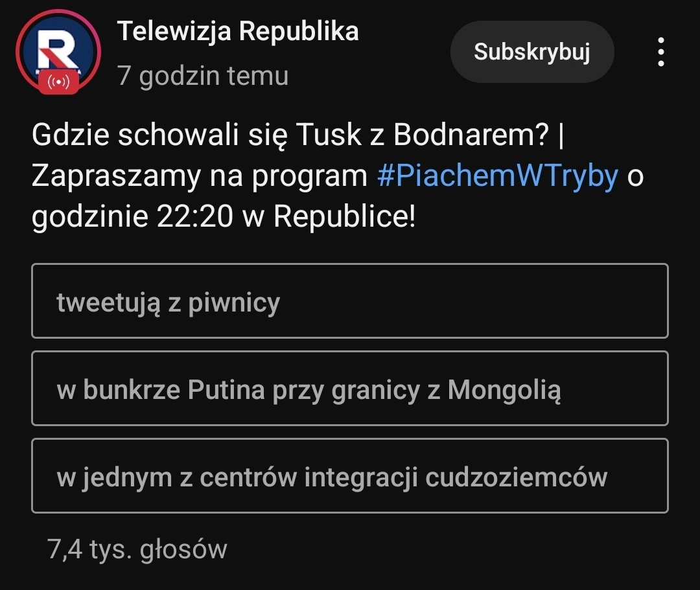
Task: Tap the word "Mongolią" in the second poll option
Action: (504, 389)
